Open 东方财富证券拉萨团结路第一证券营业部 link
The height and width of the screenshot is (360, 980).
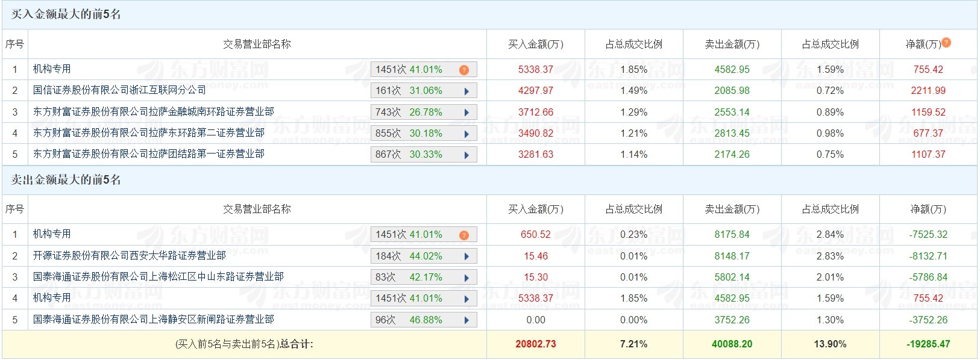[x=148, y=154]
